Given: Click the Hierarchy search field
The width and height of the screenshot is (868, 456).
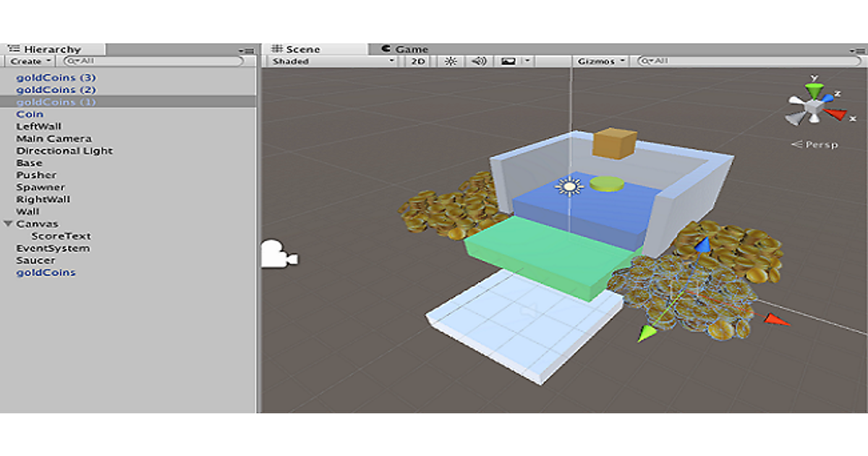Looking at the screenshot, I should click(x=153, y=62).
